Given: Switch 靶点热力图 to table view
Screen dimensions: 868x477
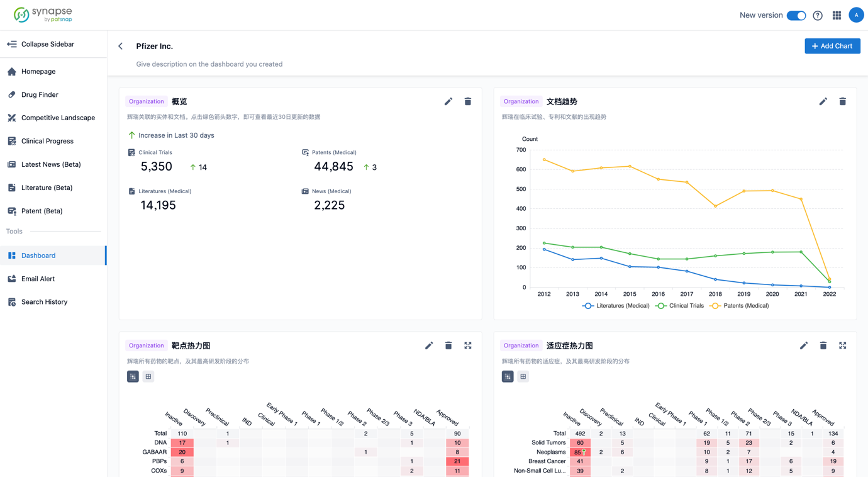Looking at the screenshot, I should 148,376.
